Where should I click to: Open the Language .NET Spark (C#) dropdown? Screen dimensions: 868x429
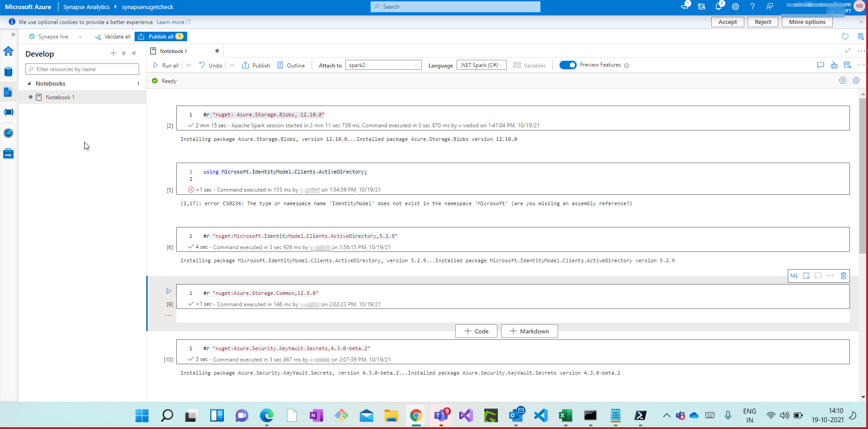[x=482, y=65]
